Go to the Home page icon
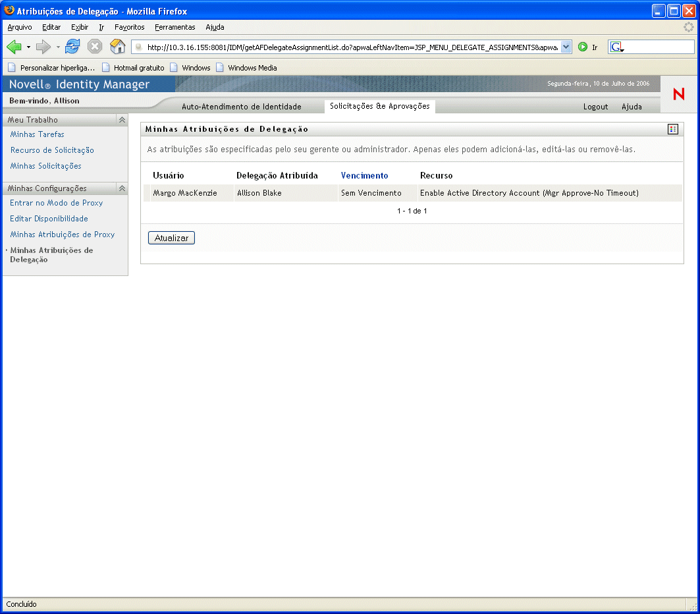Viewport: 700px width, 614px height. point(117,47)
